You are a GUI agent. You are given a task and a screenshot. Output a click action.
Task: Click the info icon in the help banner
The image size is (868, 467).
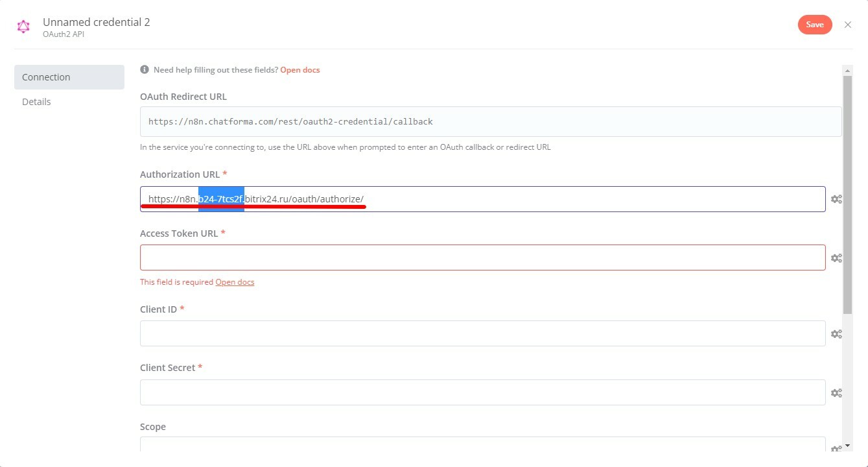click(144, 69)
